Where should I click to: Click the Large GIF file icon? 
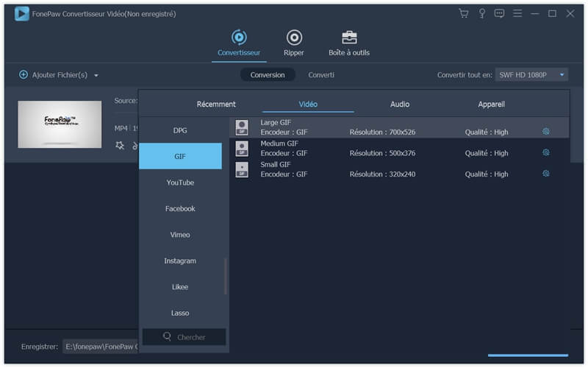(x=242, y=127)
